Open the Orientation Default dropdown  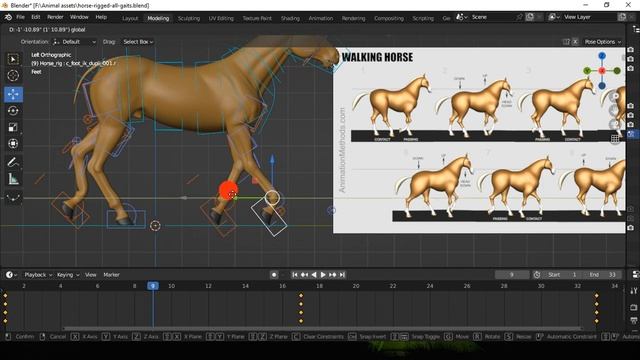pyautogui.click(x=75, y=42)
